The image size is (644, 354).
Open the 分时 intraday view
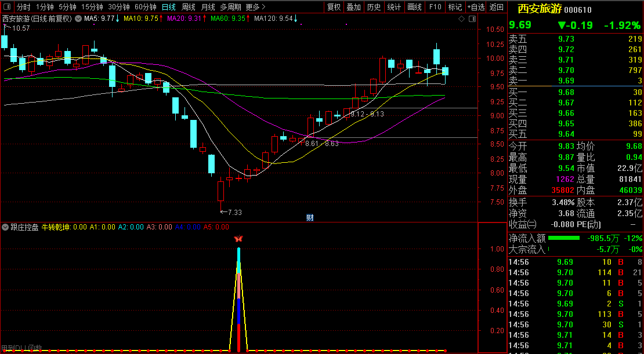[23, 8]
